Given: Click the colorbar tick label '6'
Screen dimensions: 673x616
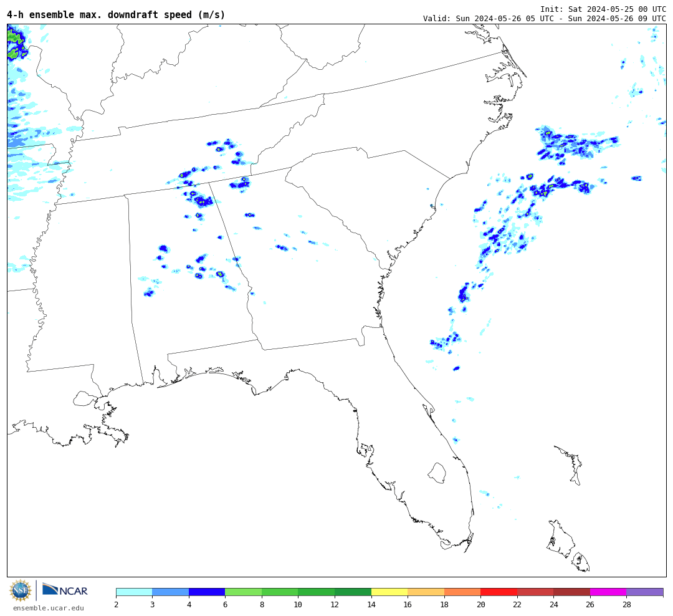Looking at the screenshot, I should point(226,604).
